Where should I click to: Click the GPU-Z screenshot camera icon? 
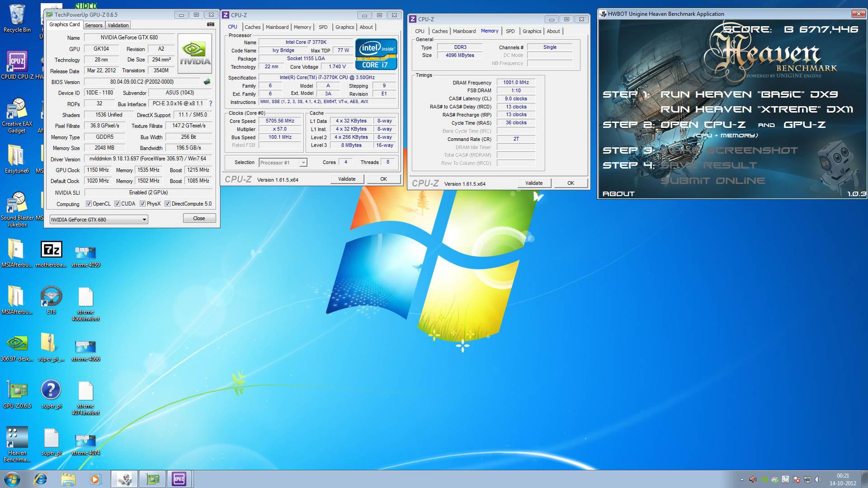tap(210, 25)
